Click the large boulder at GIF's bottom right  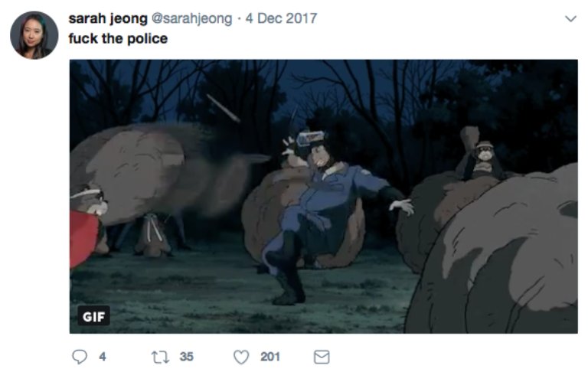click(x=505, y=260)
